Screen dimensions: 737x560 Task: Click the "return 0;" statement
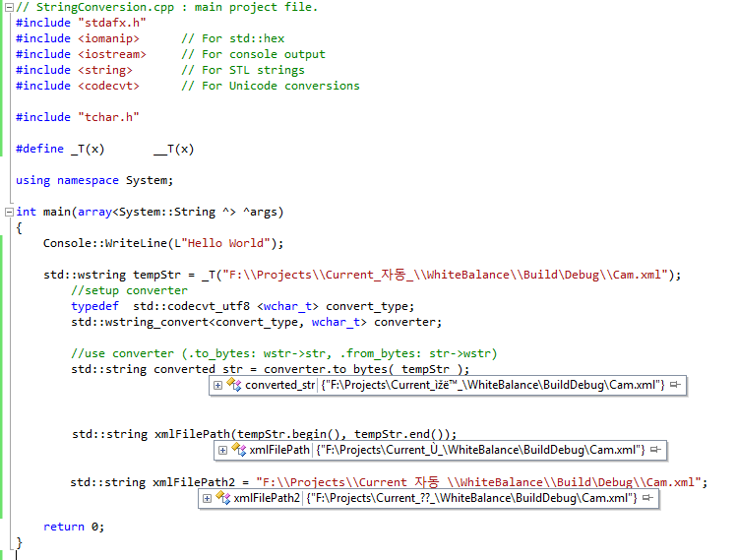[74, 528]
